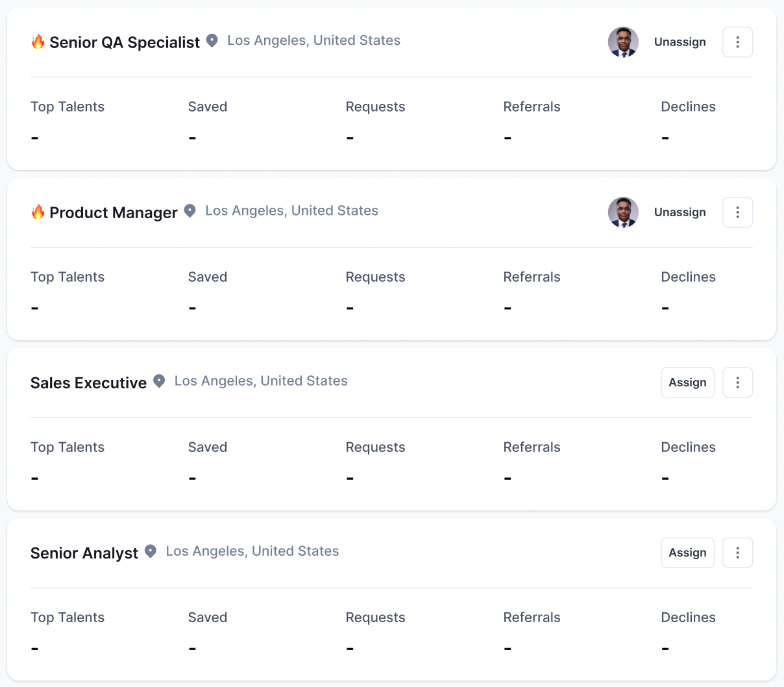Screen dimensions: 784x687
Task: Unassign the recruiter from Product Manager
Action: pyautogui.click(x=680, y=212)
